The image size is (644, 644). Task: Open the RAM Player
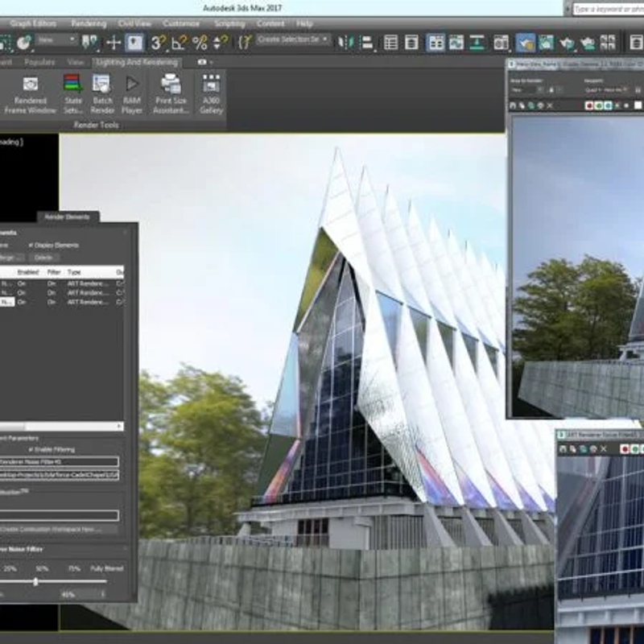point(132,94)
